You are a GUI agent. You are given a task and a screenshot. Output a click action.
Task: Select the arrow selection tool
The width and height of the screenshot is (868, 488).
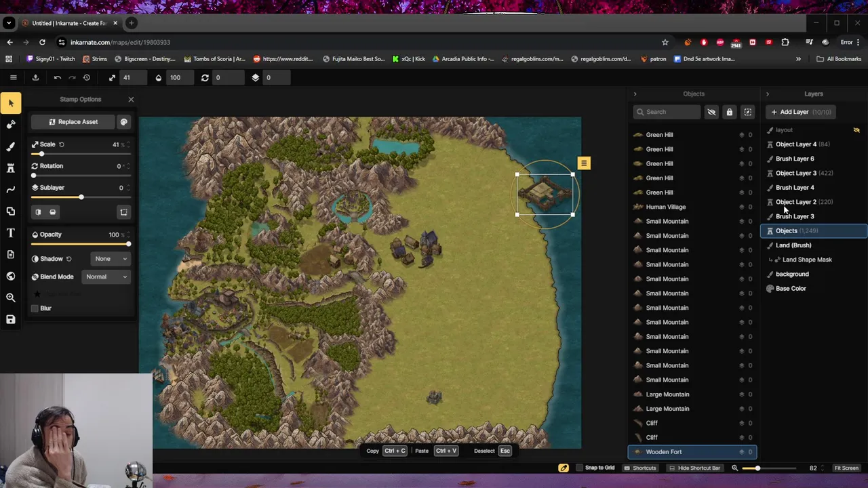click(x=11, y=103)
